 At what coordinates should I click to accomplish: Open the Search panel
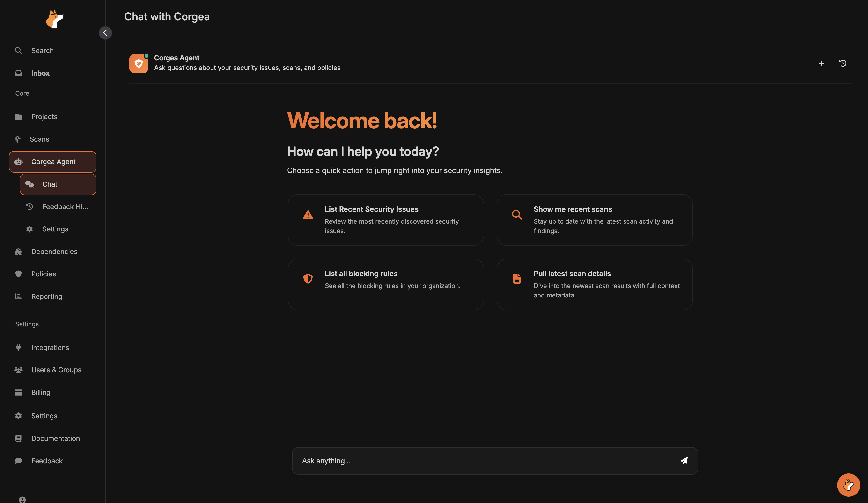tap(42, 50)
